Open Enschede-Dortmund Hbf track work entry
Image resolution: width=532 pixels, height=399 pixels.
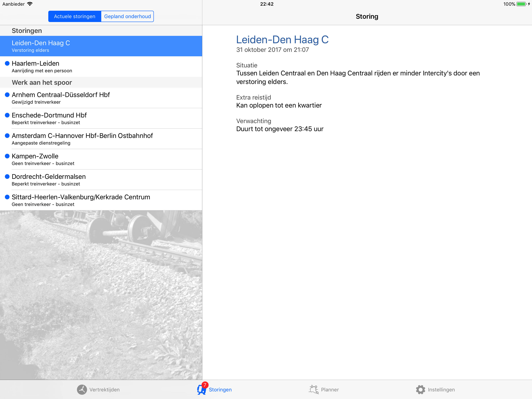point(101,118)
